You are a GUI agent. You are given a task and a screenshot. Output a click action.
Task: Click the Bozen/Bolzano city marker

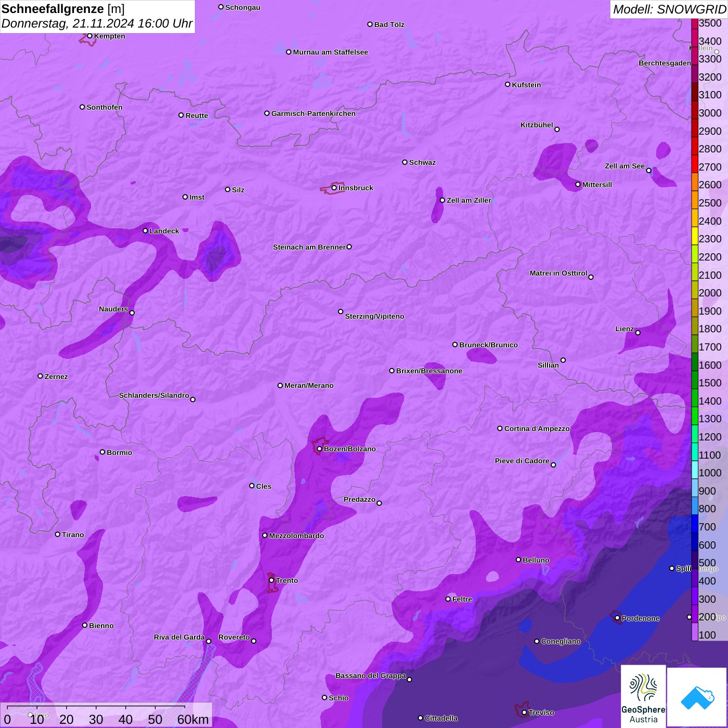319,449
